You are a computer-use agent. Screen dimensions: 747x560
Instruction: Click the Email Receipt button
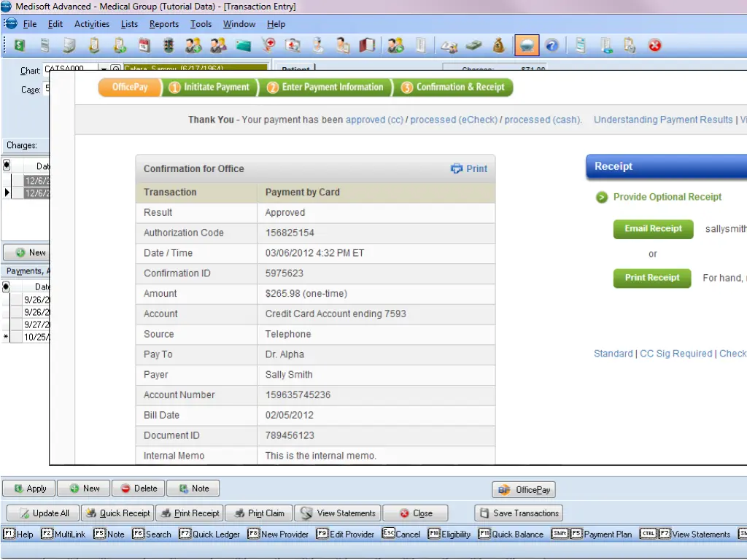653,228
